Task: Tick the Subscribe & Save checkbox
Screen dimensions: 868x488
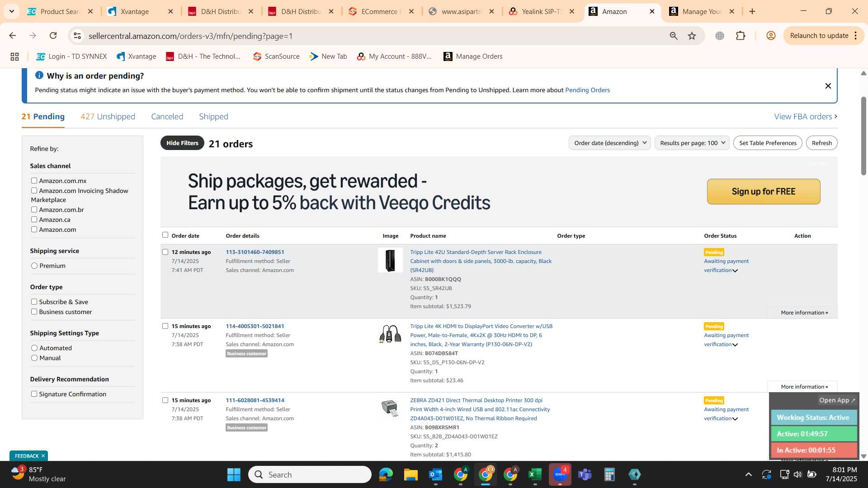Action: 34,302
